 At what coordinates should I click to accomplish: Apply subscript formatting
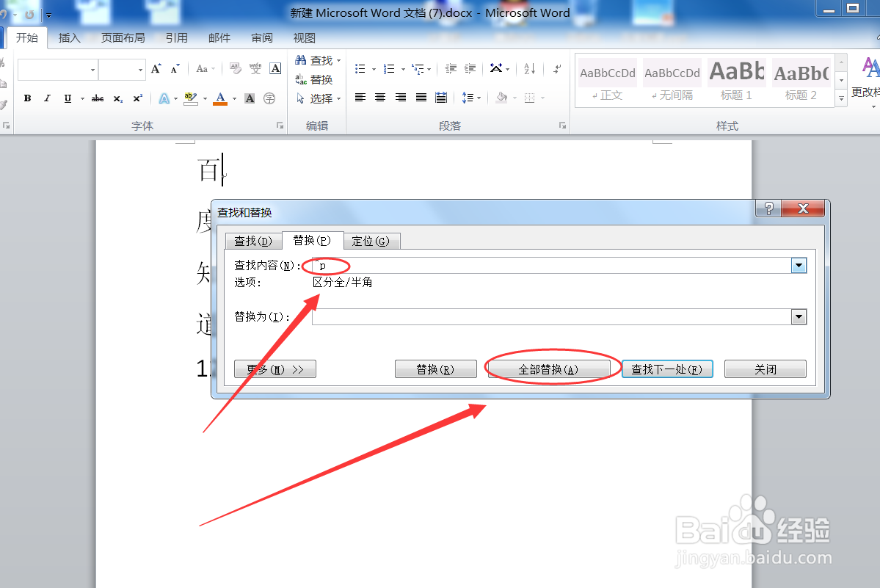coord(118,98)
